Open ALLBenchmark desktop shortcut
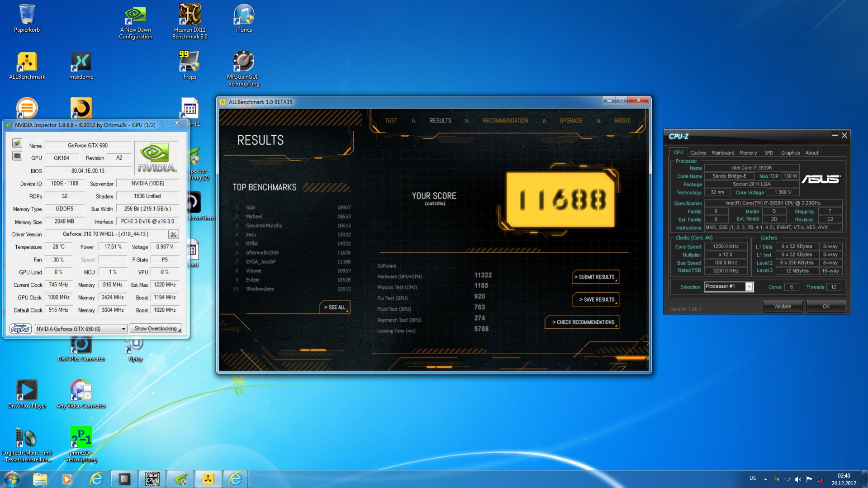868x488 pixels. [27, 66]
